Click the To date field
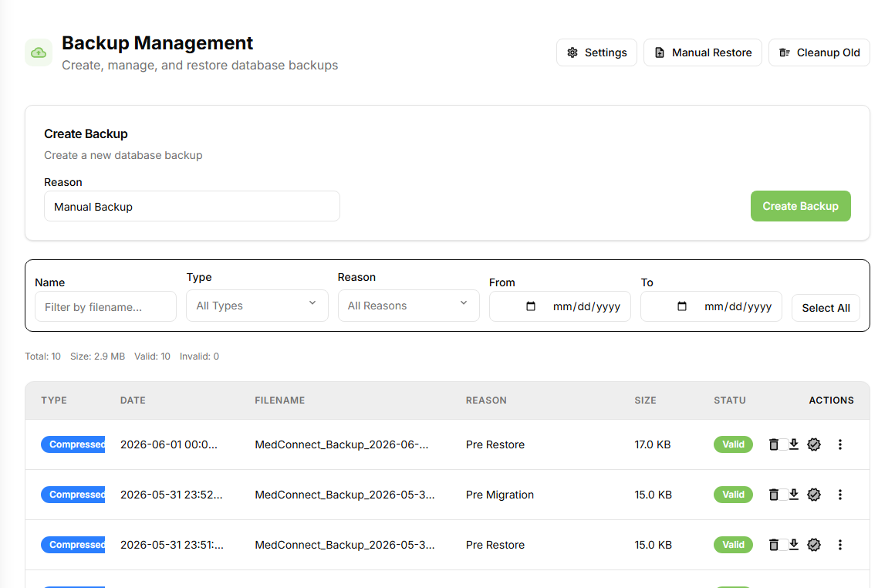 [x=711, y=306]
